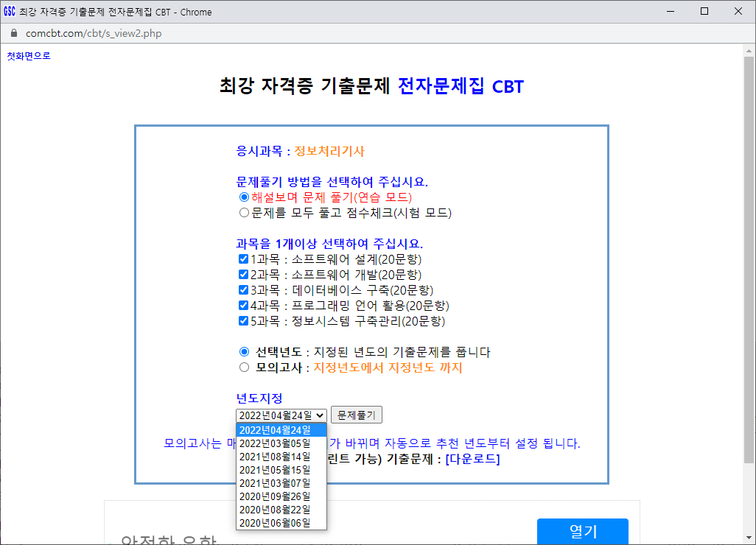The width and height of the screenshot is (756, 545).
Task: Select 2020년06월06일 at the list bottom
Action: click(275, 523)
